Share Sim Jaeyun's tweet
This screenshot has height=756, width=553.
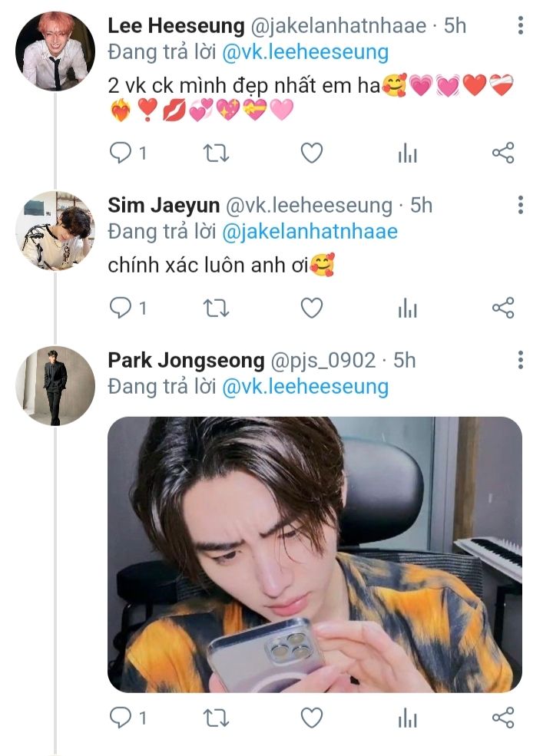[502, 308]
